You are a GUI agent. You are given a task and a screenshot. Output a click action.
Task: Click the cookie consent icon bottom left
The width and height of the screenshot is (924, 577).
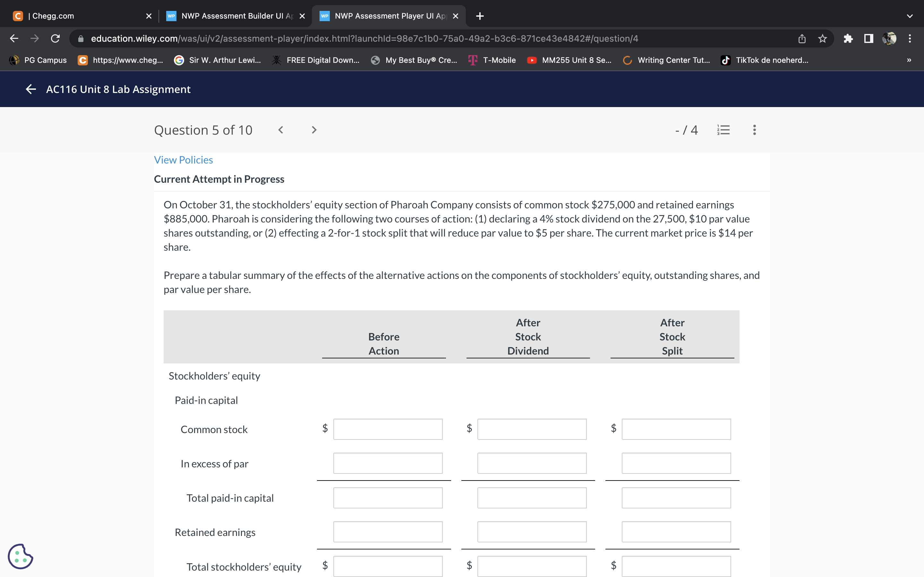[x=21, y=556]
